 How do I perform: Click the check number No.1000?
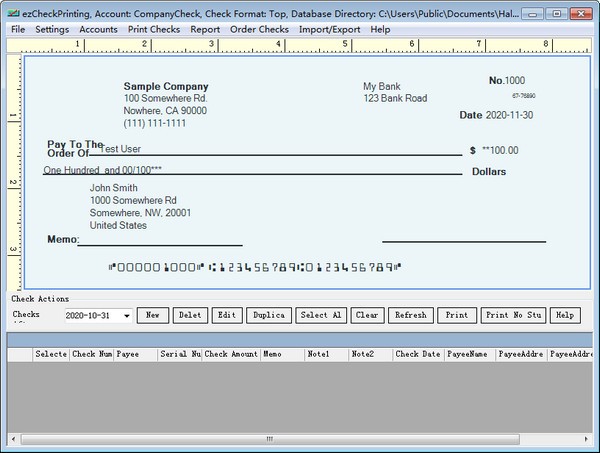pyautogui.click(x=507, y=80)
